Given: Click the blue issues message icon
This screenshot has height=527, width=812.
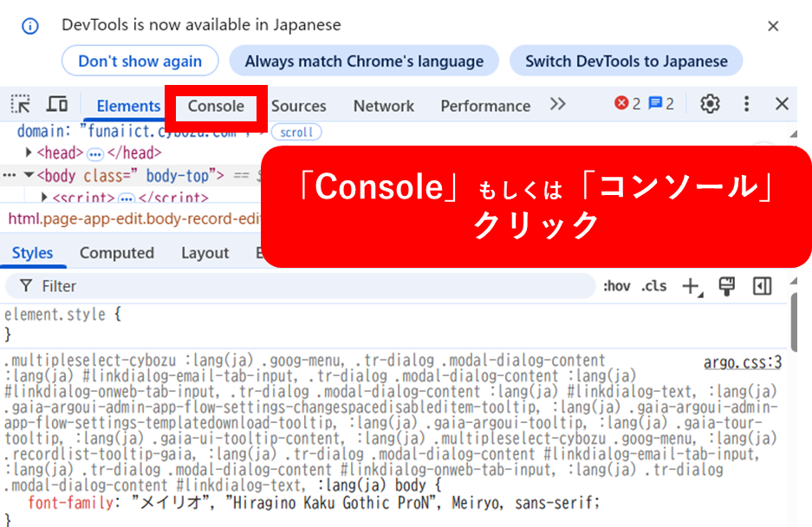Looking at the screenshot, I should (656, 104).
